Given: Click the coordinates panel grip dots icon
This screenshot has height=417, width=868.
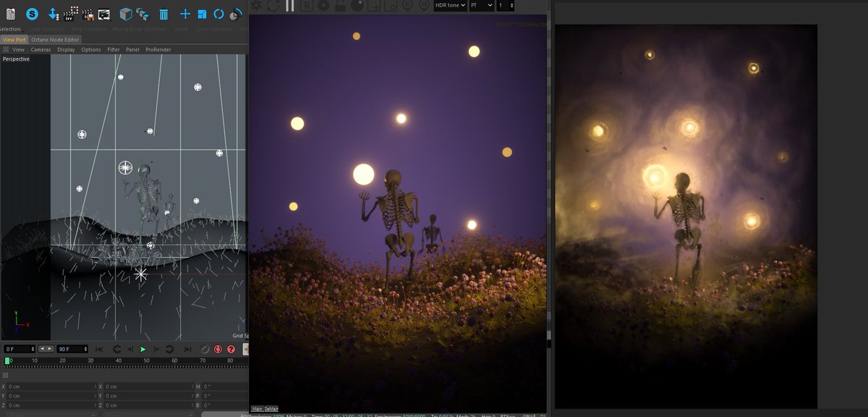Looking at the screenshot, I should (6, 375).
